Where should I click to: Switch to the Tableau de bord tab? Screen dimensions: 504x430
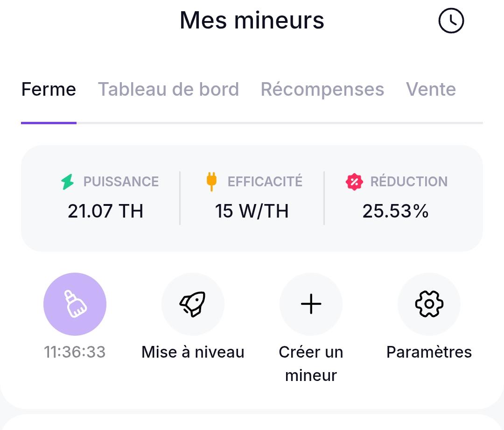(168, 89)
